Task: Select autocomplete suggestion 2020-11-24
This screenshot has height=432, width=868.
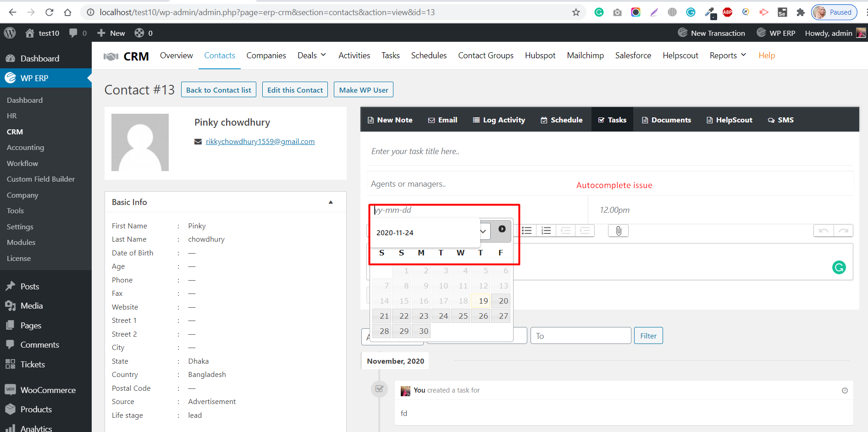Action: point(425,233)
